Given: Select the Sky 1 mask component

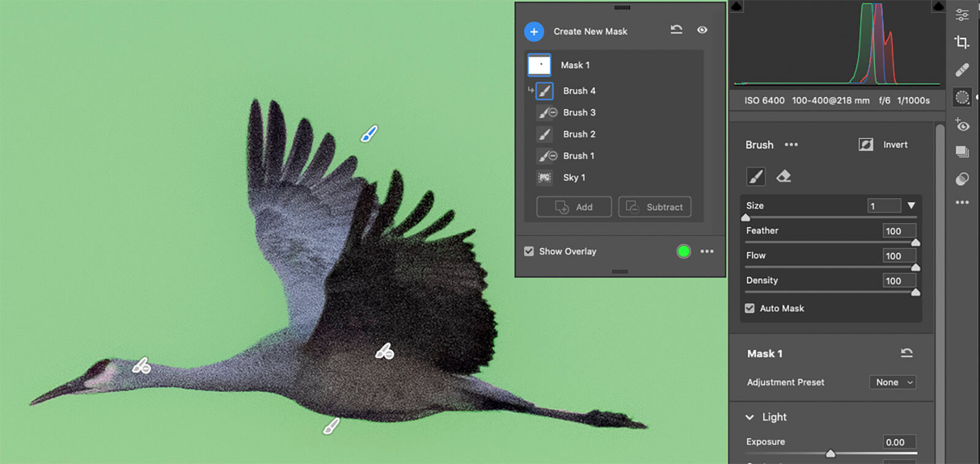Looking at the screenshot, I should tap(574, 178).
